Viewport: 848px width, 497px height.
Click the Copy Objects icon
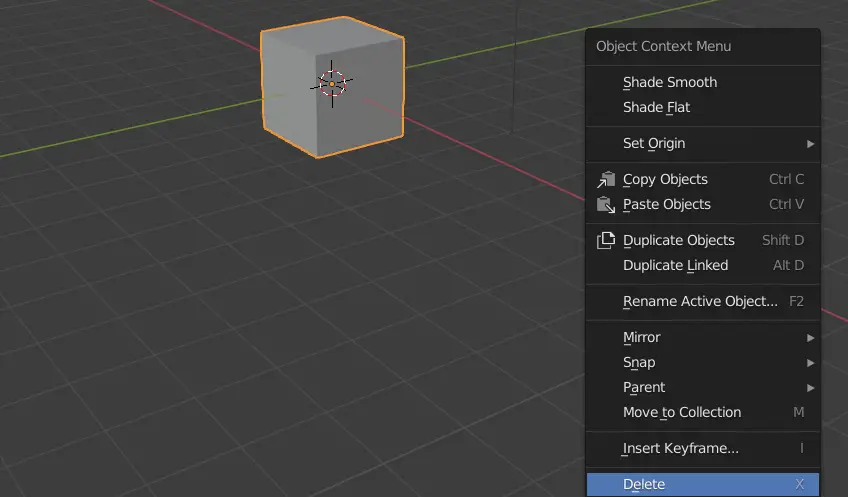click(606, 179)
